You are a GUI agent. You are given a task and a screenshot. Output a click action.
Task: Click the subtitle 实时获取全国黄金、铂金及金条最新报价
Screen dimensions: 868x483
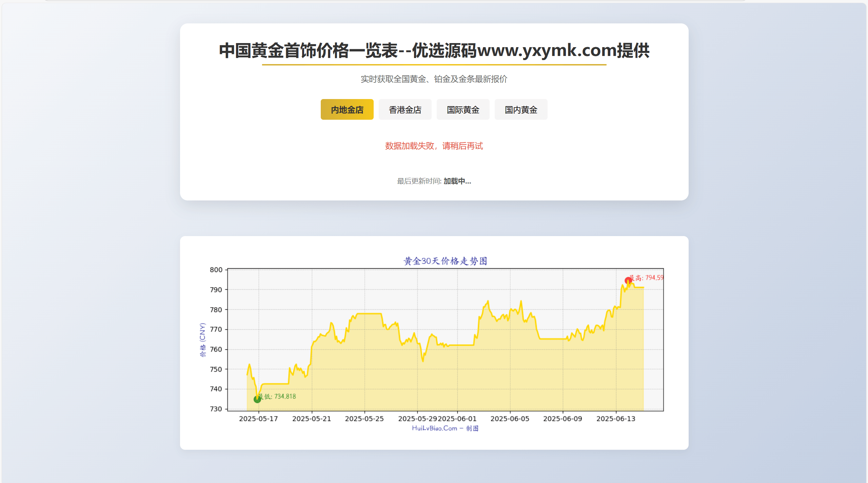tap(434, 79)
